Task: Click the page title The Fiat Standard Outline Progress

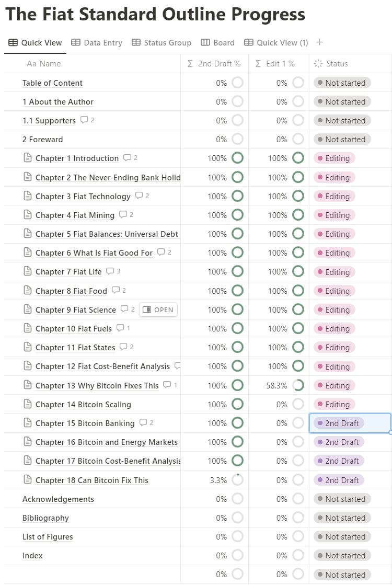Action: tap(155, 15)
